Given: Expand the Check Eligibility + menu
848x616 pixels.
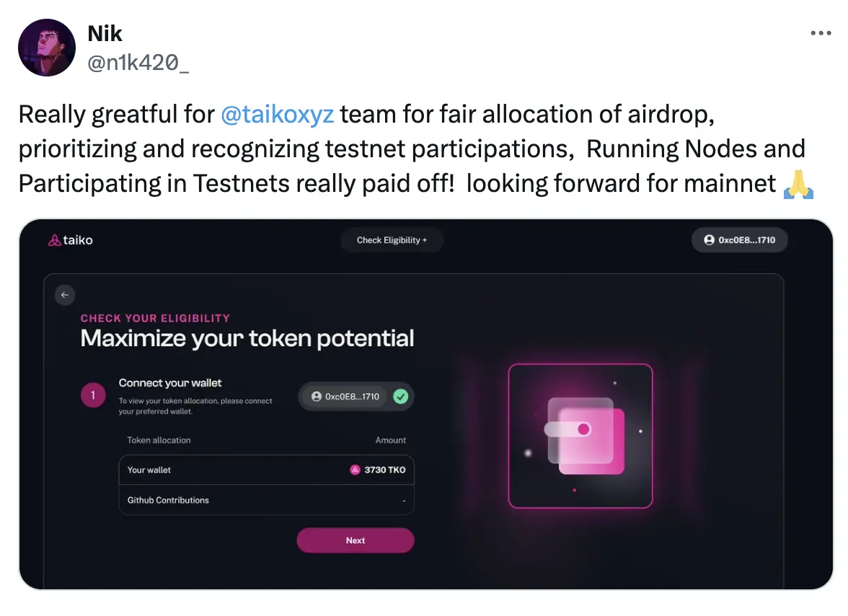Looking at the screenshot, I should (392, 240).
